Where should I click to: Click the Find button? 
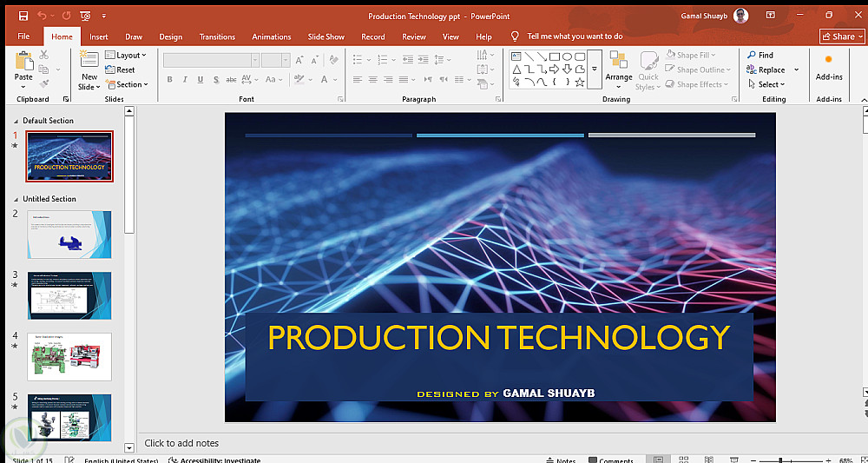click(759, 55)
